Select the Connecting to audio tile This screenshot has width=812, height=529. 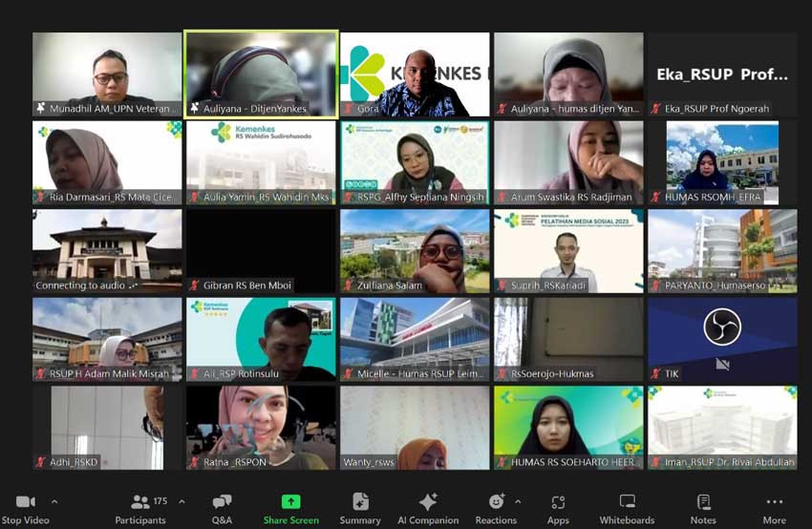point(107,251)
